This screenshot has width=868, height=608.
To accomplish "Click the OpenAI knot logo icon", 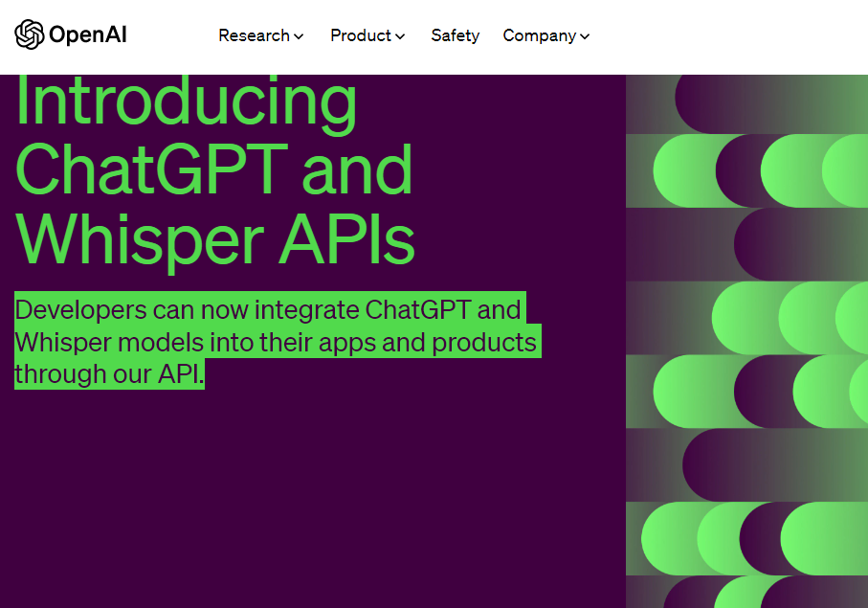I will click(x=30, y=34).
